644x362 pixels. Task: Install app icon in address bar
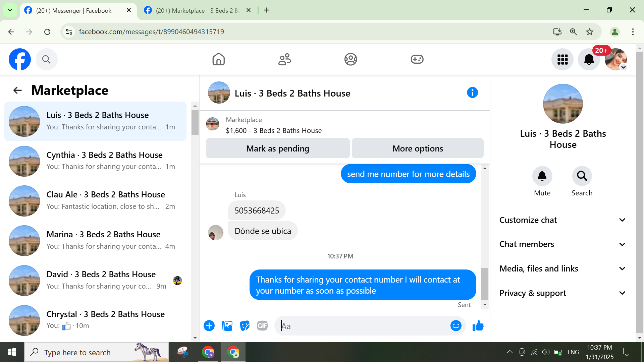tap(557, 32)
